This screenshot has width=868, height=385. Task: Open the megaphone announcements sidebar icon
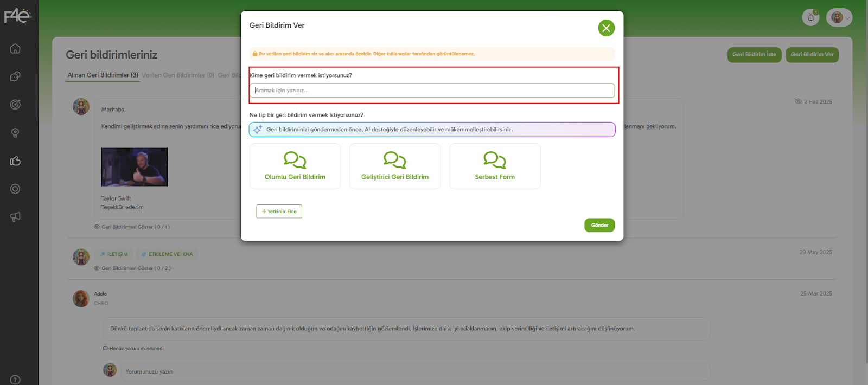[15, 217]
